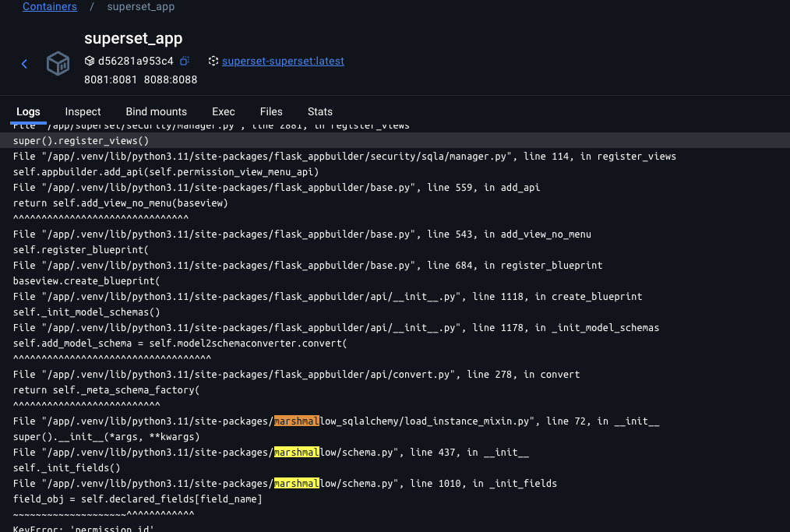Show the Files tab

click(271, 111)
